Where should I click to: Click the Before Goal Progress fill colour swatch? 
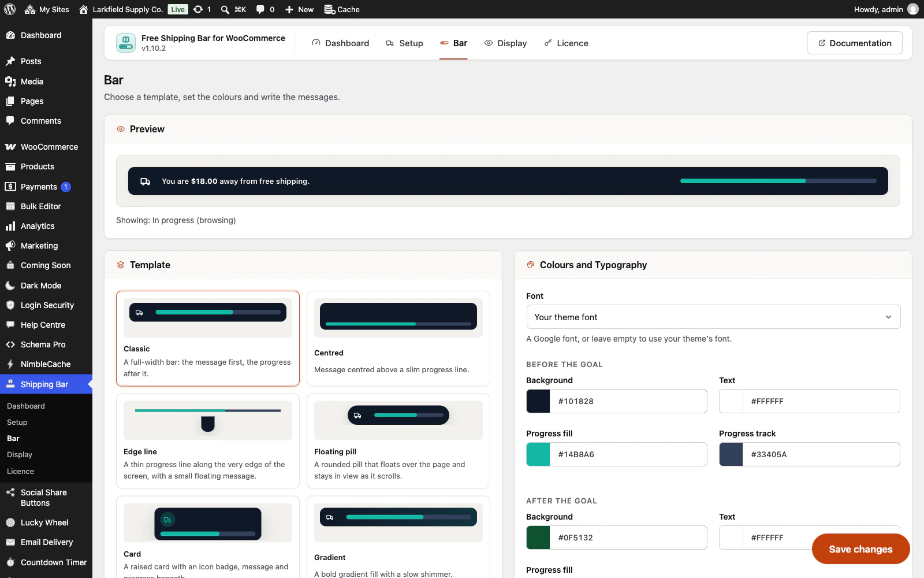pos(538,454)
